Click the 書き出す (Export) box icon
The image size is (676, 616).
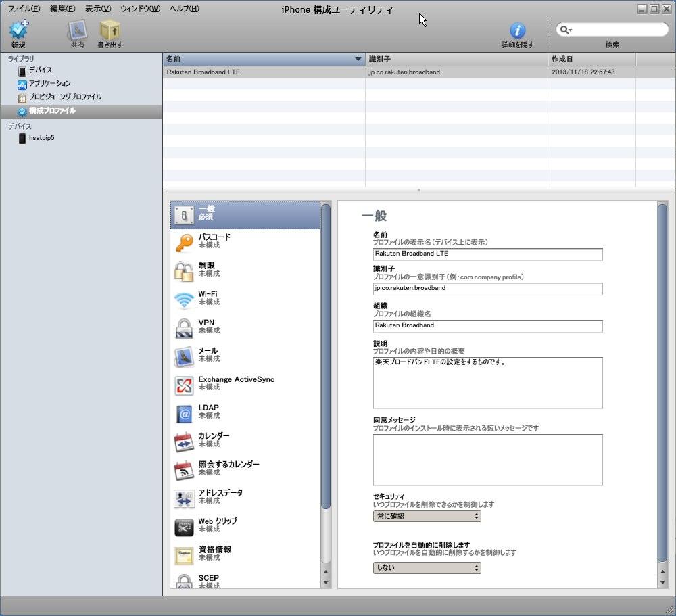pos(110,30)
